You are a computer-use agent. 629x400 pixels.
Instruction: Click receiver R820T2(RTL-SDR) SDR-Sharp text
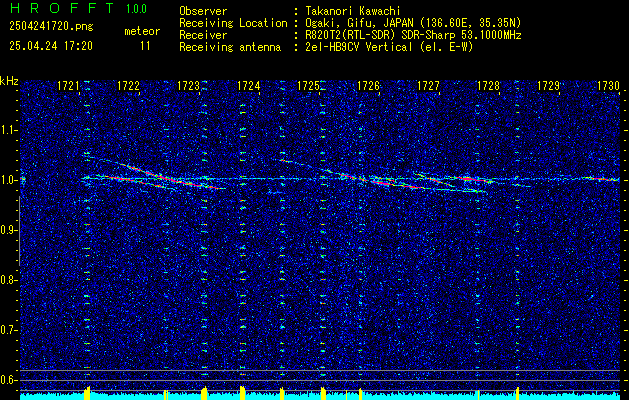413,35
